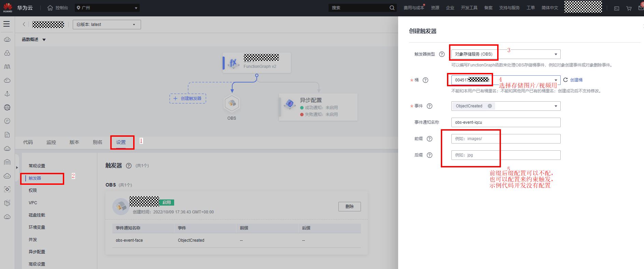Click the globe icon in the left sidebar
The height and width of the screenshot is (269, 644).
[7, 107]
